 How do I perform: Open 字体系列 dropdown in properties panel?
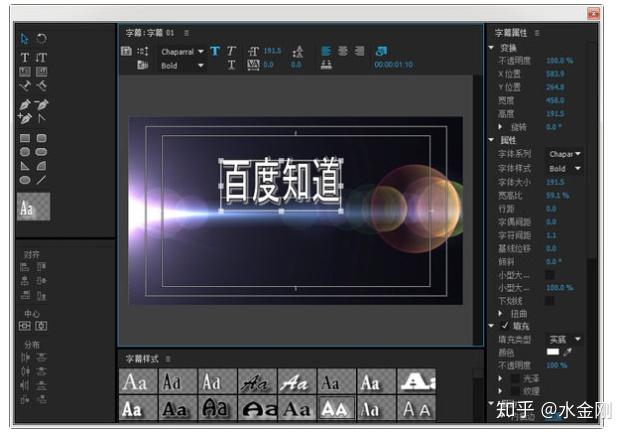coord(564,154)
